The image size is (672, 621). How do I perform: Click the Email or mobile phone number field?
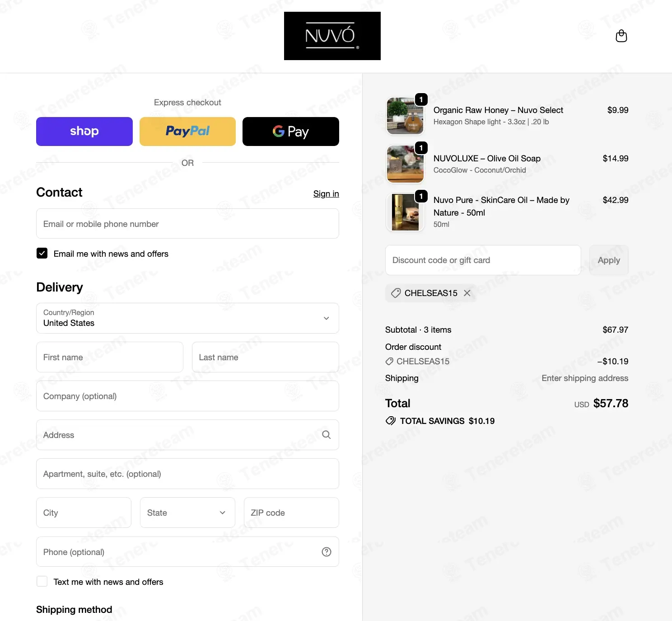click(x=187, y=224)
